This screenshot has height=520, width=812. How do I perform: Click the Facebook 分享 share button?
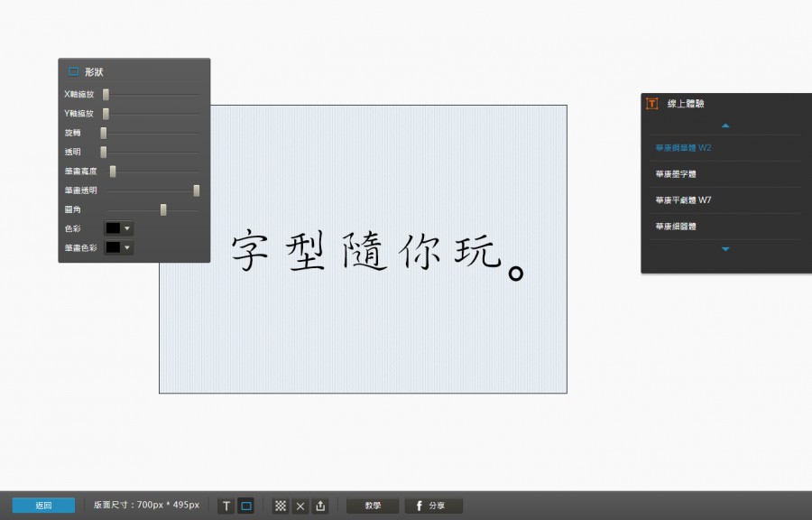coord(433,506)
